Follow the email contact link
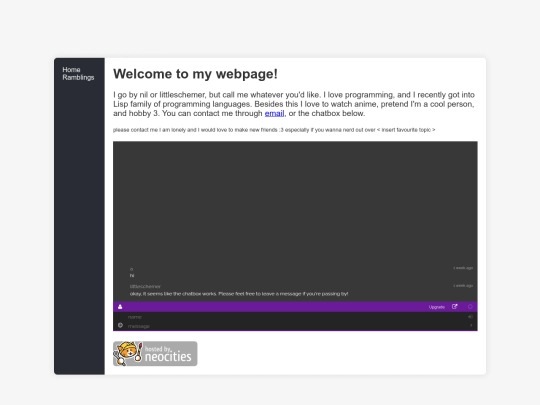 coord(274,113)
